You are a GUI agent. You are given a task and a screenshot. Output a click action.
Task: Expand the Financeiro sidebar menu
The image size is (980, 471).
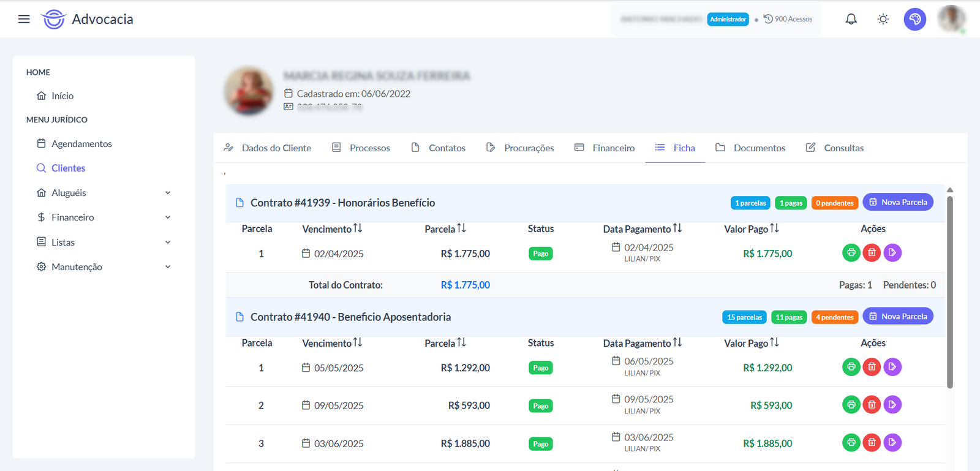tap(104, 217)
